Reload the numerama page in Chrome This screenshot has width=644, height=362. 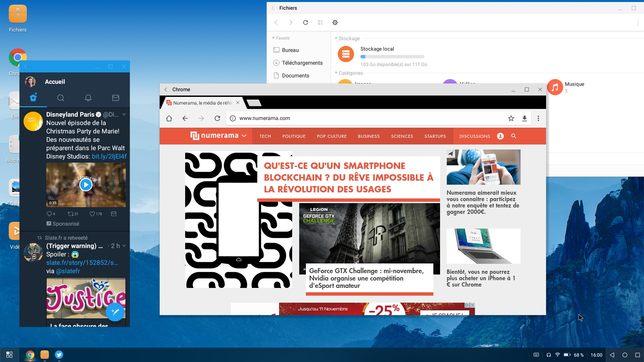click(x=217, y=118)
